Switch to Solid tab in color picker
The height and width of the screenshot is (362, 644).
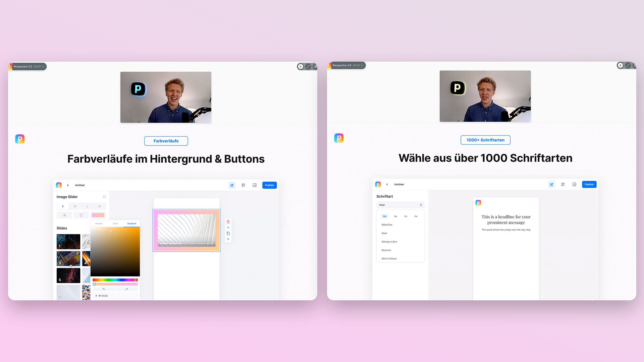click(115, 224)
